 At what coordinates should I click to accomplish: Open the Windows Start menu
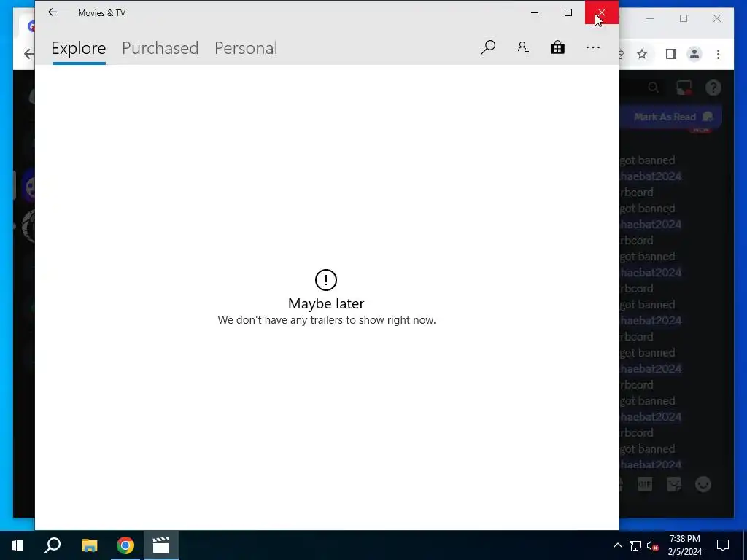[x=18, y=545]
